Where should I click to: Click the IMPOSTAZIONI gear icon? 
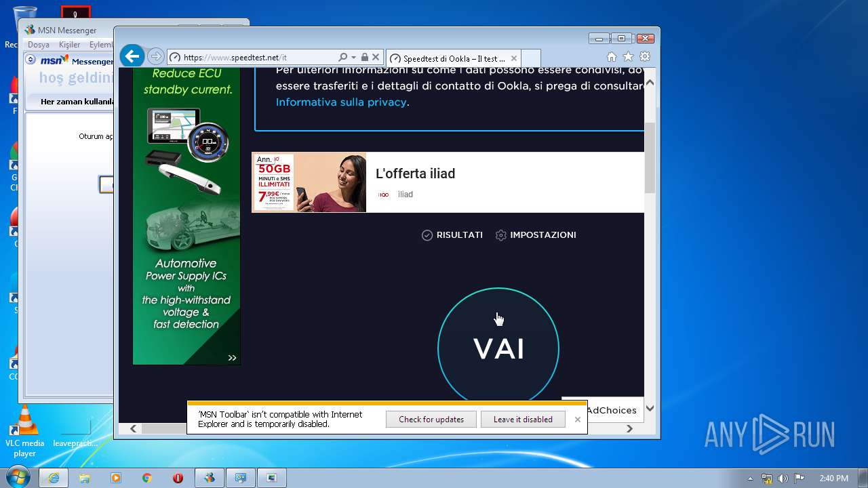coord(501,235)
